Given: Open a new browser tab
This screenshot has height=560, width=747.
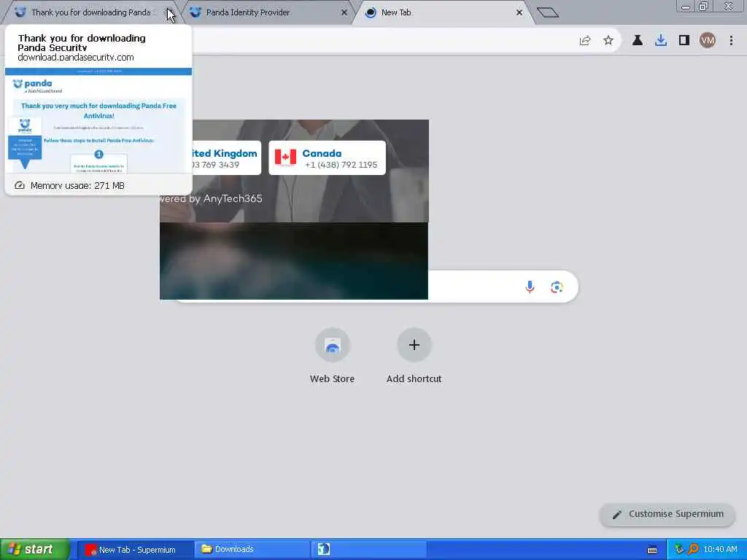Looking at the screenshot, I should [547, 12].
